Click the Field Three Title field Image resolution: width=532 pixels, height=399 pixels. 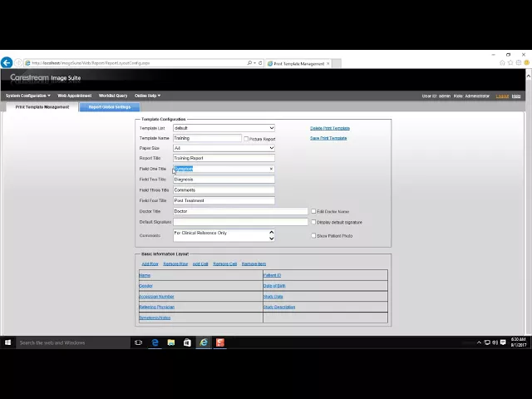[x=224, y=190]
